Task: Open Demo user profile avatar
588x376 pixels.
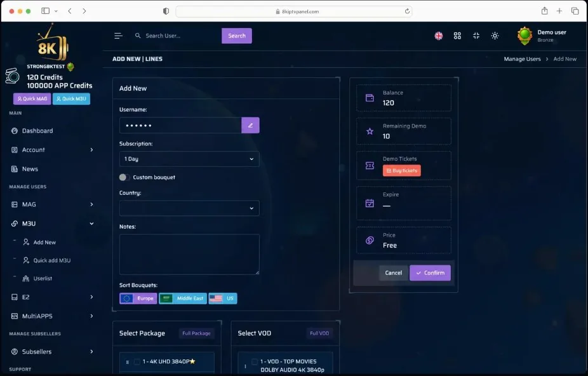Action: pos(525,36)
